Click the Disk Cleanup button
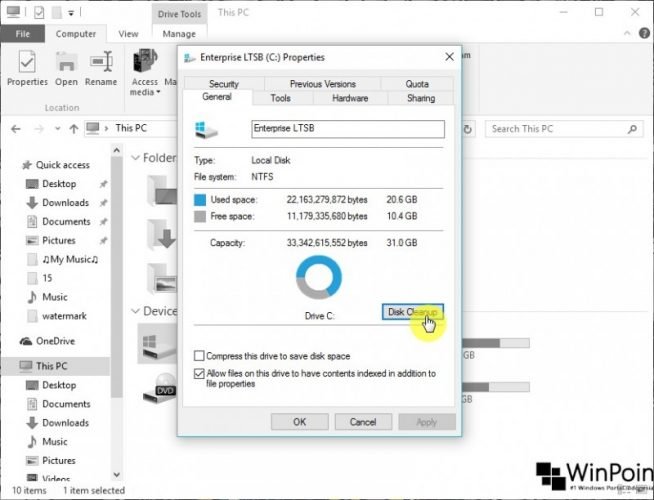Image resolution: width=654 pixels, height=500 pixels. (413, 312)
